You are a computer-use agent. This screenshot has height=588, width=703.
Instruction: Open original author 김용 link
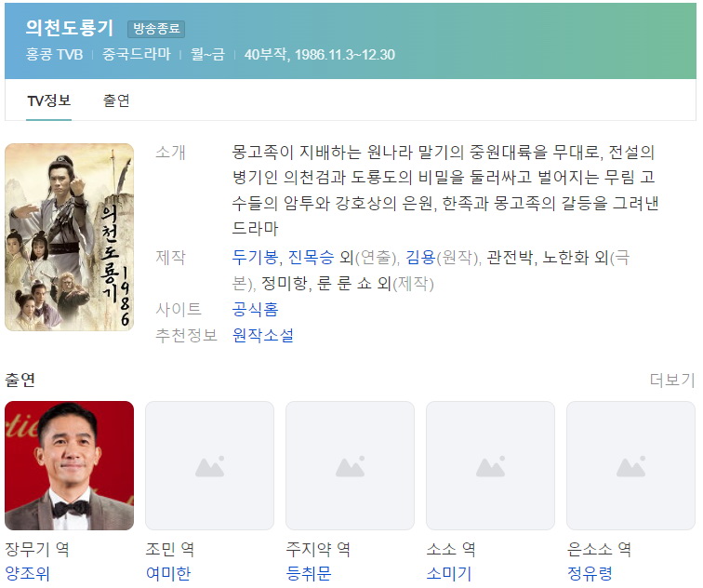pyautogui.click(x=420, y=257)
